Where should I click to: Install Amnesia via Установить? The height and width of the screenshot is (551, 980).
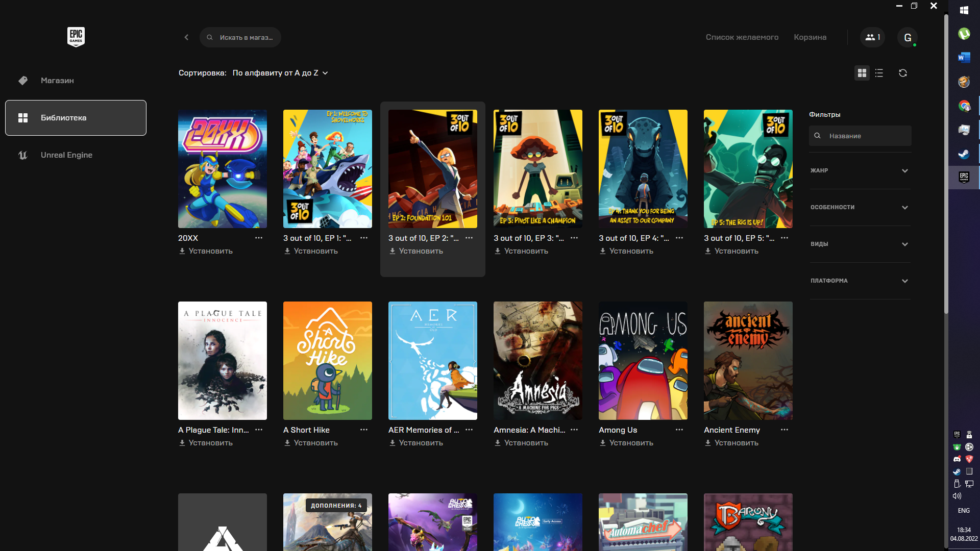click(x=522, y=443)
